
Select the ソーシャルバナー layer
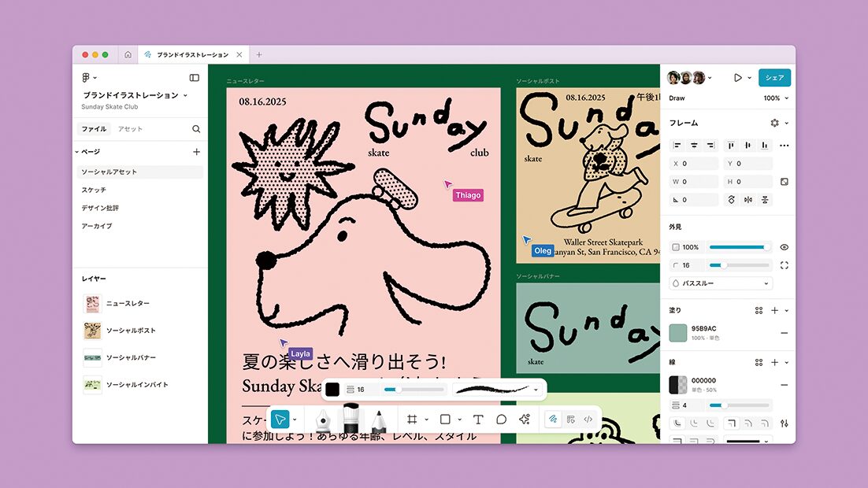click(131, 358)
